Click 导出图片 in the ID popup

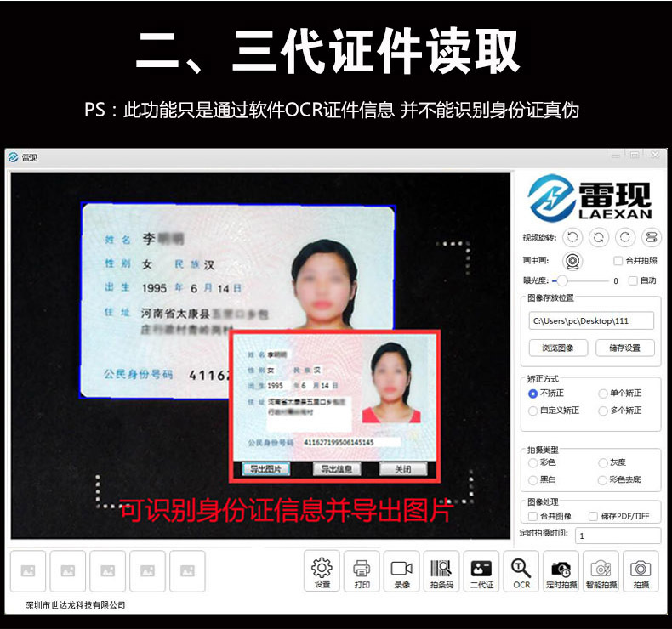coord(266,469)
